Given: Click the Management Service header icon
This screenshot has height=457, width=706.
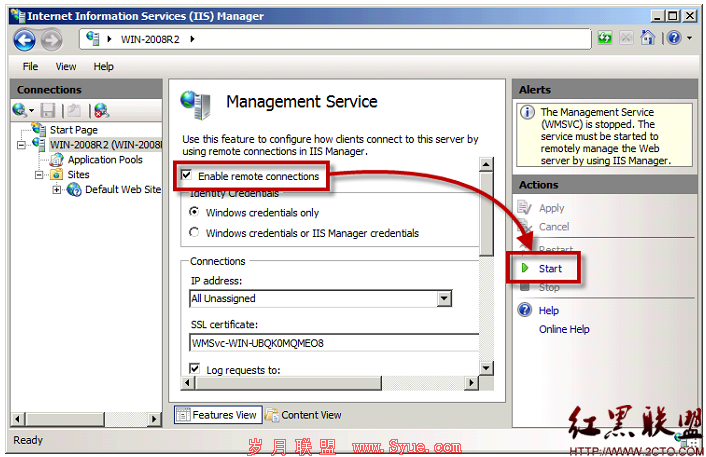Looking at the screenshot, I should 195,105.
